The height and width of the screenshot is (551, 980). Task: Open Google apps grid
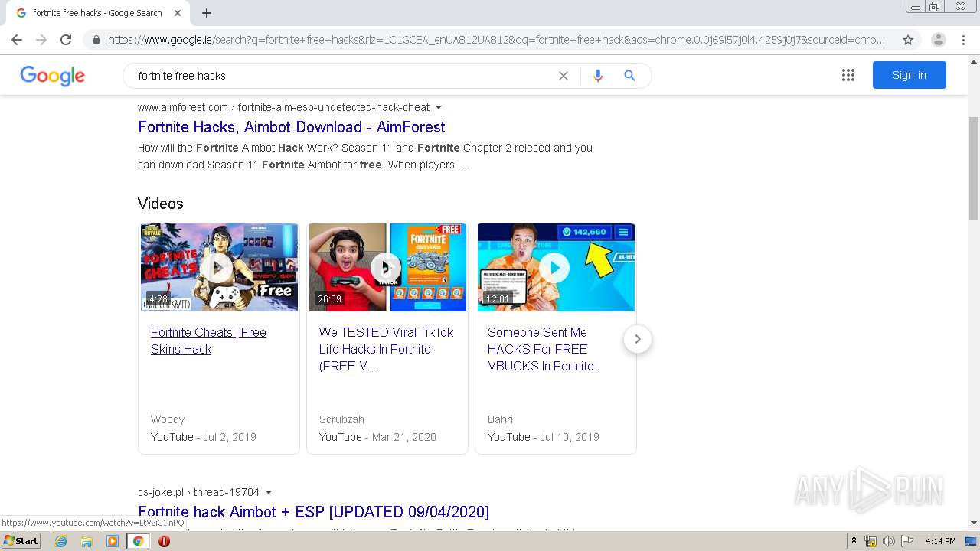click(x=848, y=75)
